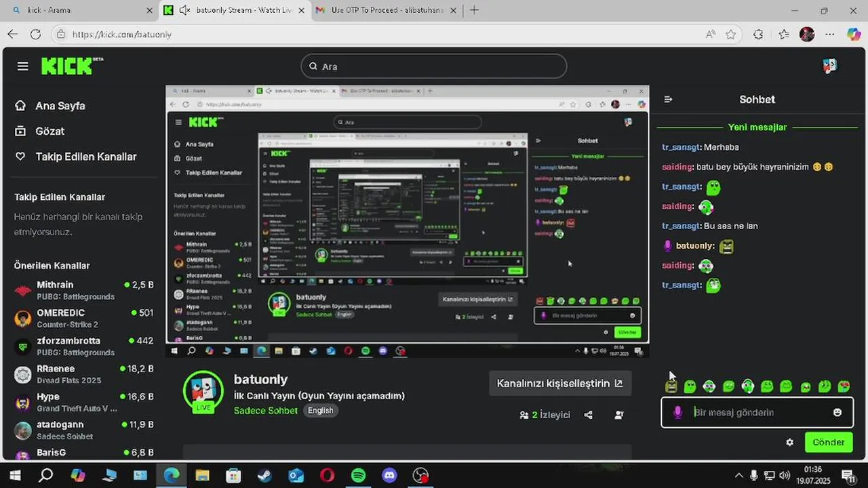
Task: Switch to the Use OTP To Proceed tab
Action: (x=387, y=10)
